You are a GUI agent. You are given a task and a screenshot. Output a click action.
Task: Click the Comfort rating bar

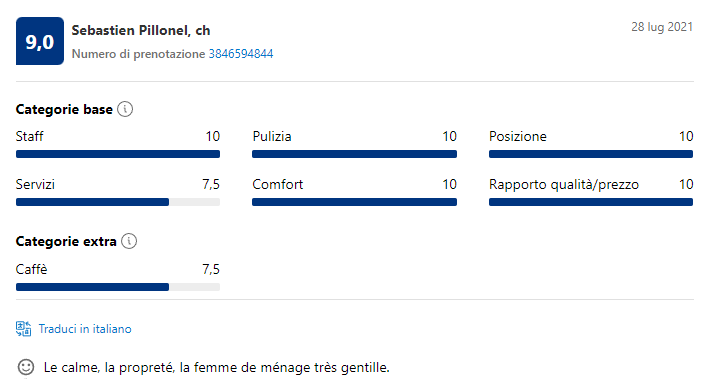(x=354, y=202)
